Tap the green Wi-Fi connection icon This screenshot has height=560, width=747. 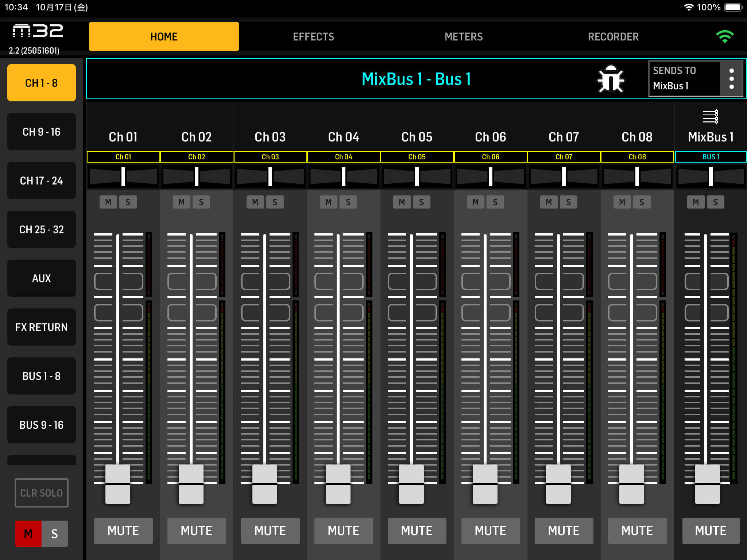[x=724, y=36]
